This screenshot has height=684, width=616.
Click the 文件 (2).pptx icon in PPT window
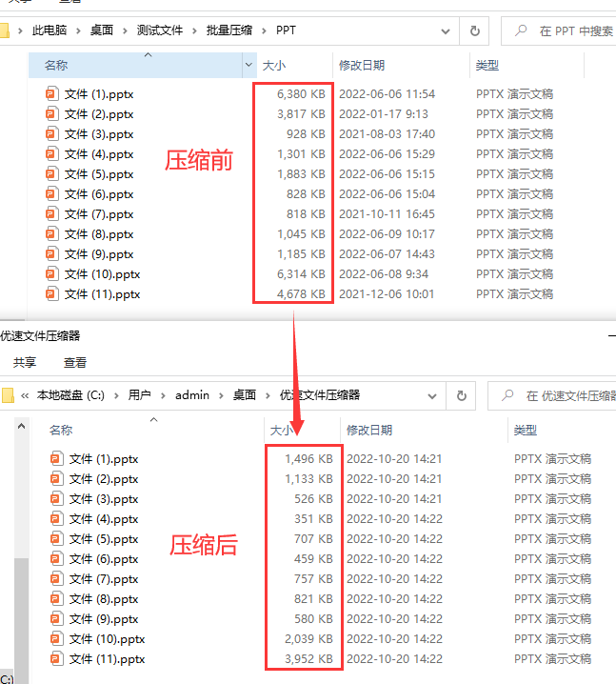pos(51,114)
